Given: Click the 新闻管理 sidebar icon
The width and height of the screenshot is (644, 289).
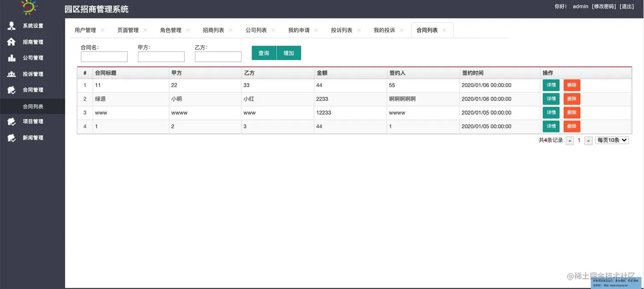Looking at the screenshot, I should (11, 138).
